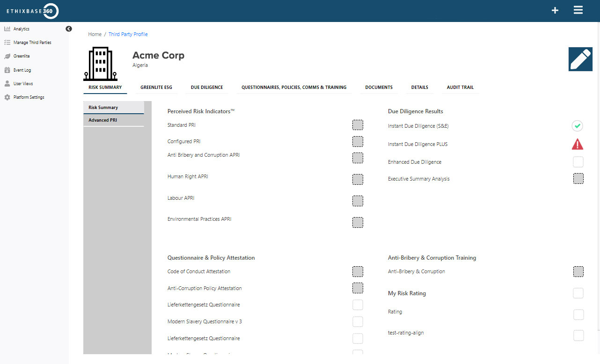Click the Standard PRI status checkbox

click(358, 125)
